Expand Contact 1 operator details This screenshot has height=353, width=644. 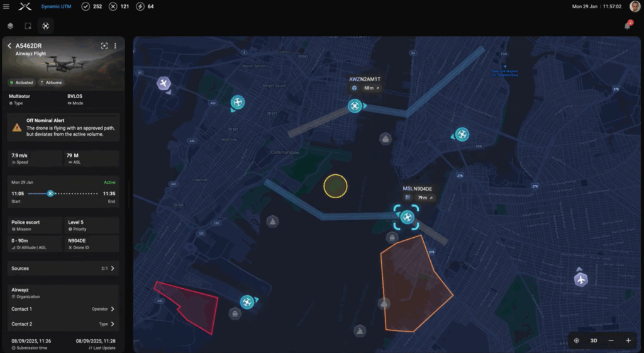pyautogui.click(x=112, y=309)
